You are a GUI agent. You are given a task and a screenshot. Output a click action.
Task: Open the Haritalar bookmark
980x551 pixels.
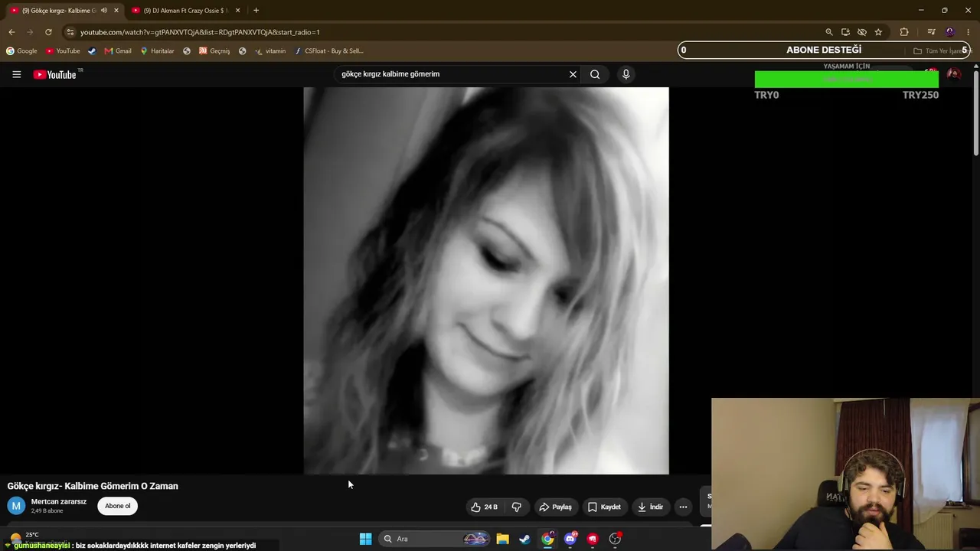158,51
